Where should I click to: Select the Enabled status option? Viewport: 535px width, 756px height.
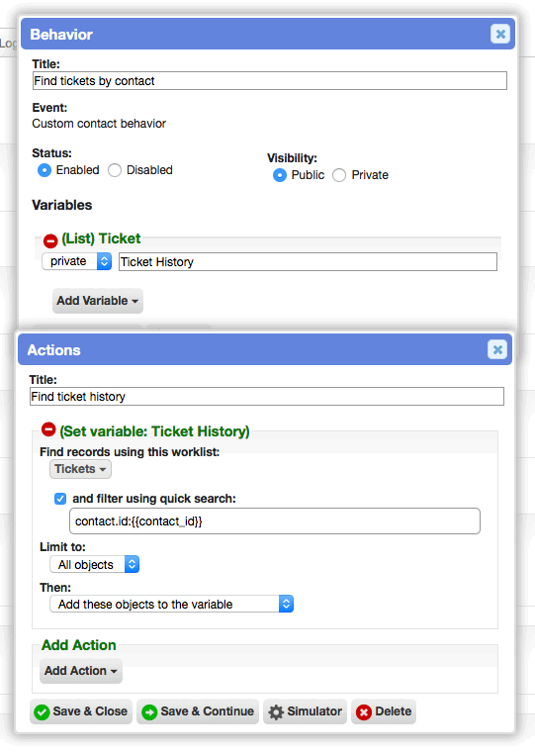(x=45, y=170)
